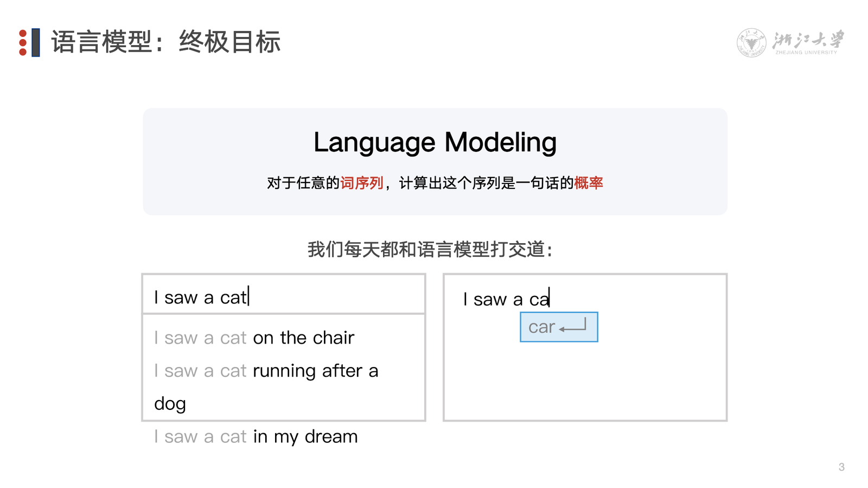868x488 pixels.
Task: Click the dark vertical bar beside title
Action: pos(36,42)
